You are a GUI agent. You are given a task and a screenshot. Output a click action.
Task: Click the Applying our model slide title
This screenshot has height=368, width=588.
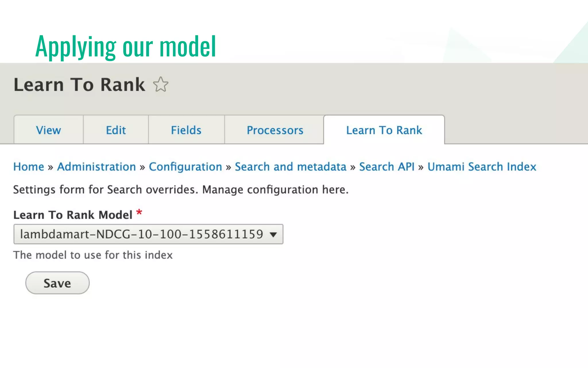point(125,46)
